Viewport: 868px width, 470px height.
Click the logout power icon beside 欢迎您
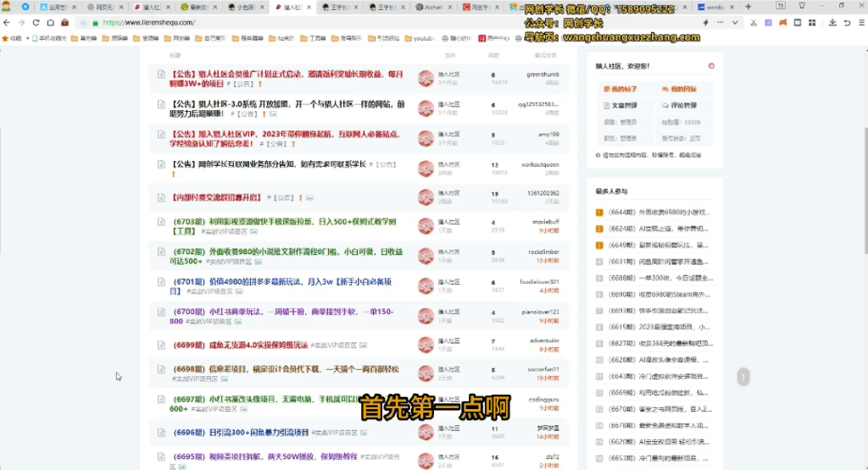711,66
